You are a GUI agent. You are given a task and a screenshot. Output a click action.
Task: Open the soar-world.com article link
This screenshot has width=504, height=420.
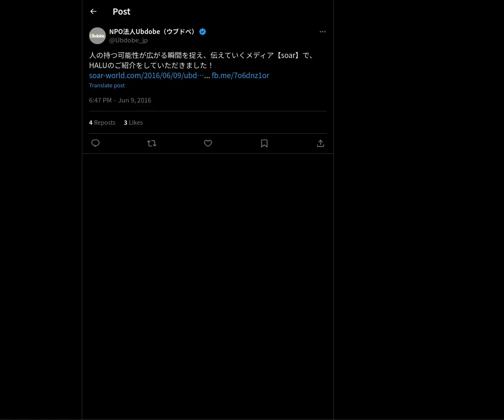[x=146, y=76]
